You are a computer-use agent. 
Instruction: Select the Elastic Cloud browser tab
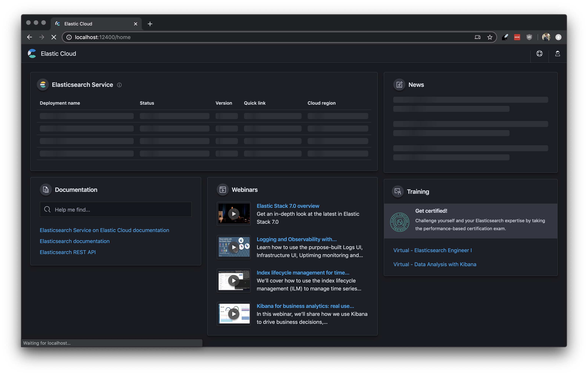(x=96, y=24)
